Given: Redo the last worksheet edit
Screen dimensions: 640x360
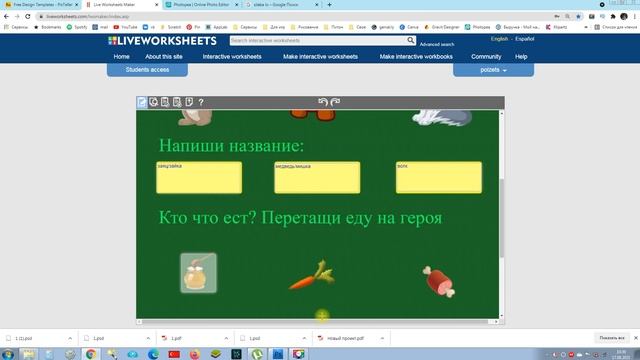Looking at the screenshot, I should click(335, 102).
